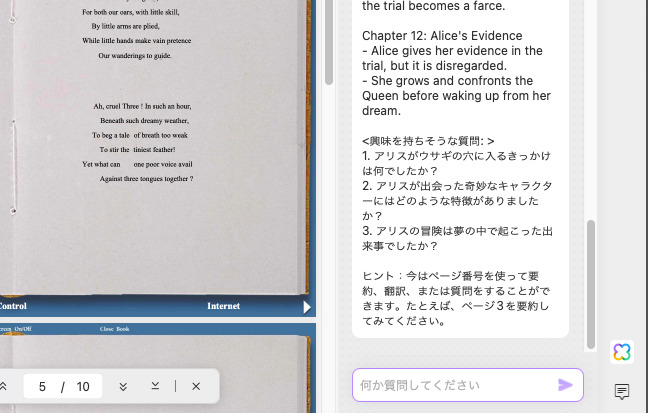648x413 pixels.
Task: Click the poem line "To stir the tiniest feather!"
Action: coord(137,150)
